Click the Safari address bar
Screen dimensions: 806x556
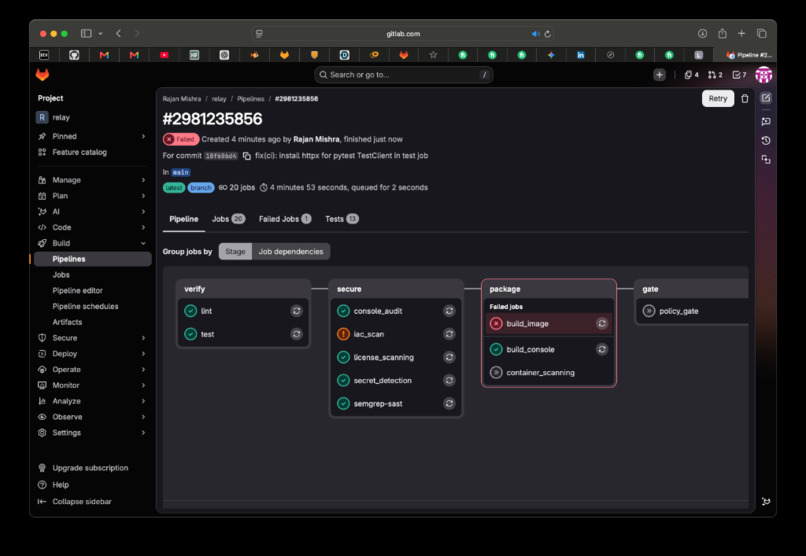[x=403, y=34]
